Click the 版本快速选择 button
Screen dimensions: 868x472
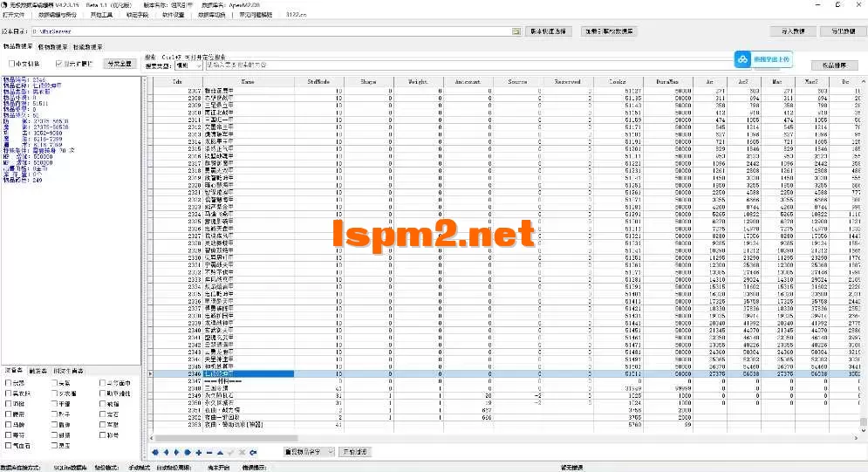coord(548,31)
